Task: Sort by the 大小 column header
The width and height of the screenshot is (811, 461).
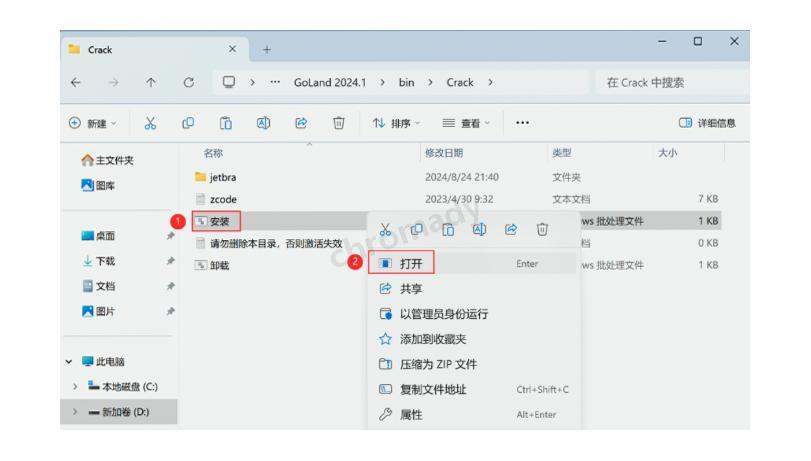Action: tap(667, 153)
